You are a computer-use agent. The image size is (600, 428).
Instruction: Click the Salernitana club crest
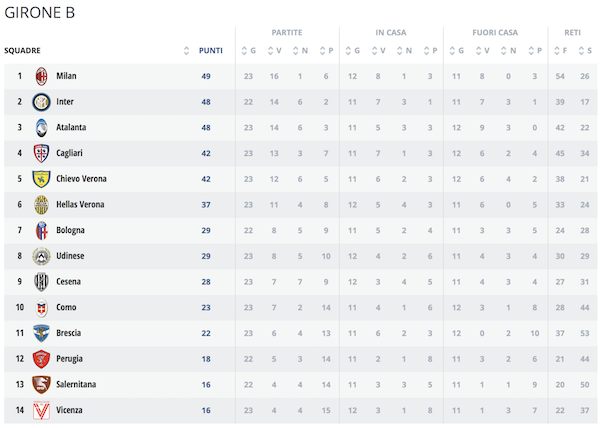point(41,384)
